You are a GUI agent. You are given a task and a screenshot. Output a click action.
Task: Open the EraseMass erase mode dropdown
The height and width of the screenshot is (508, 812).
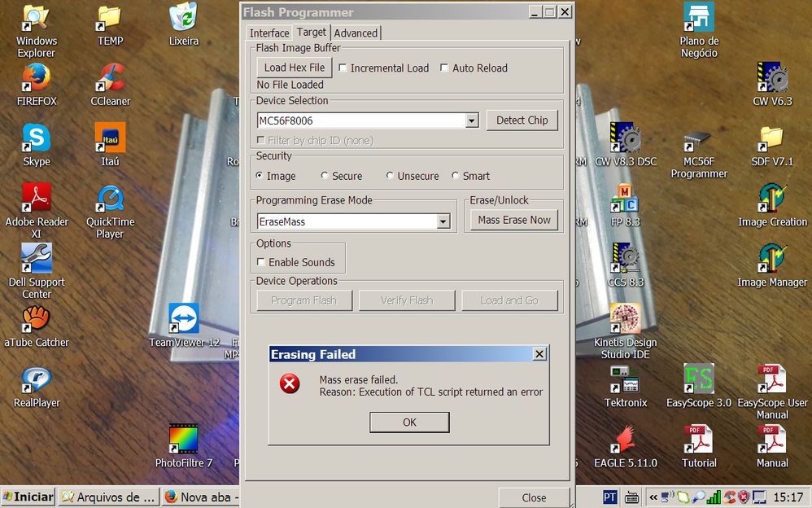(x=443, y=222)
